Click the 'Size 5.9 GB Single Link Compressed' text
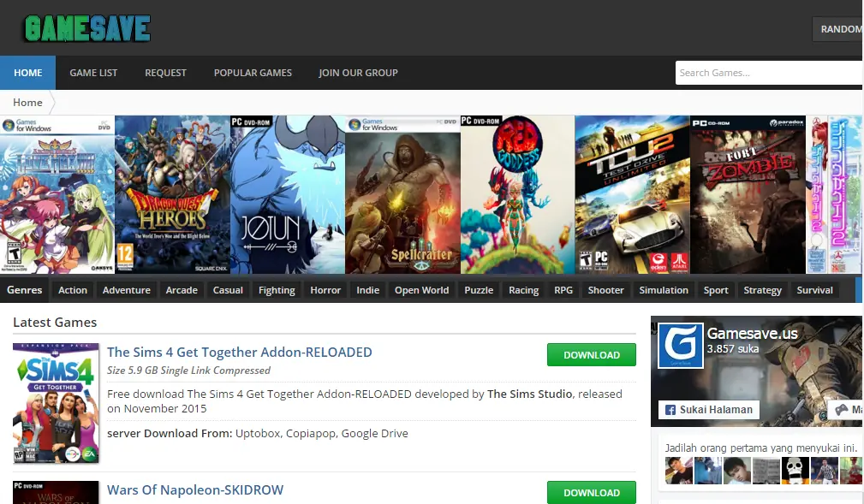Viewport: 864px width, 504px height. click(x=188, y=371)
